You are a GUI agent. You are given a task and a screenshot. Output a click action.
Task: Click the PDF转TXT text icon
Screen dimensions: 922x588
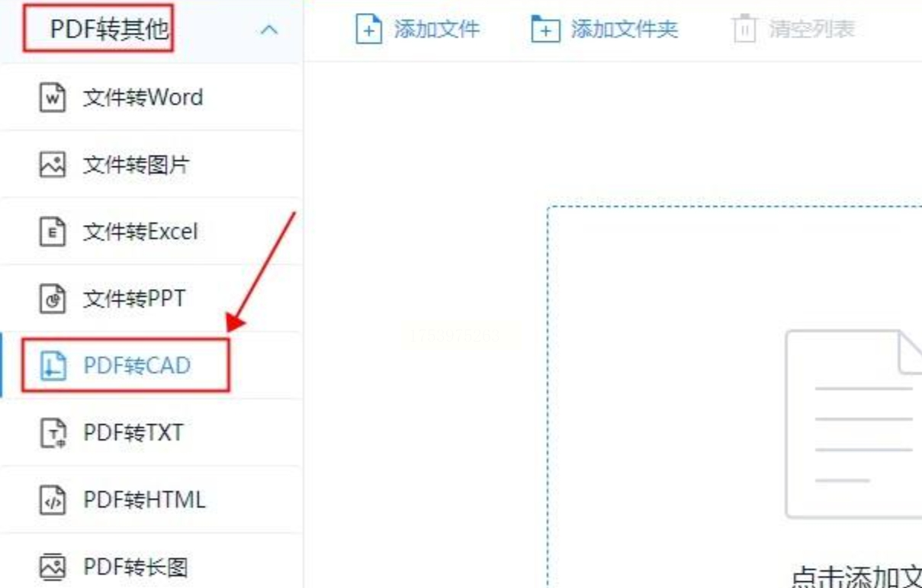click(x=52, y=433)
